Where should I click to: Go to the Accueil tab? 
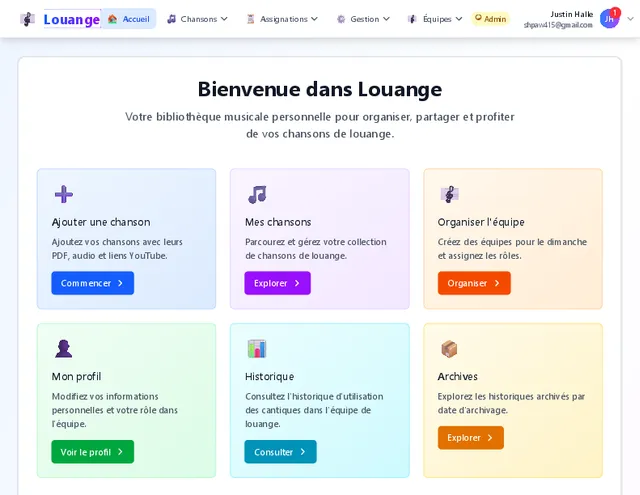(x=128, y=19)
